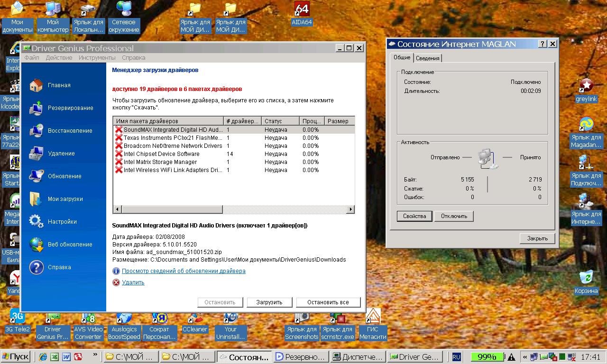Open the Корзина recycle bin

586,277
